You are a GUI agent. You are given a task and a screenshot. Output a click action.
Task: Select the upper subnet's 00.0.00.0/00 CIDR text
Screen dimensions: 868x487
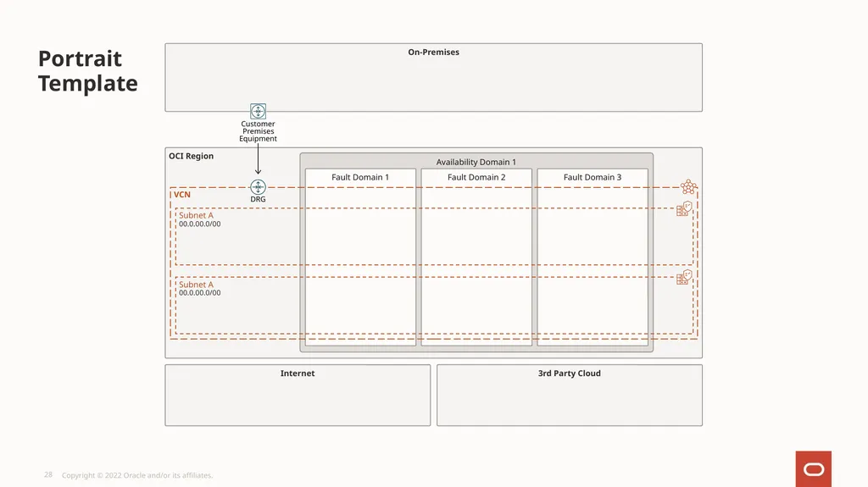coord(199,224)
